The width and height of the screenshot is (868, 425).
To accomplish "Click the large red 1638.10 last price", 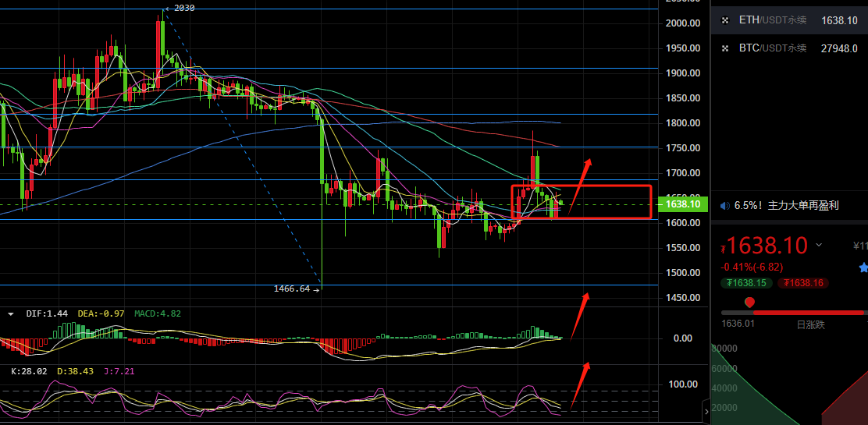I will 767,245.
